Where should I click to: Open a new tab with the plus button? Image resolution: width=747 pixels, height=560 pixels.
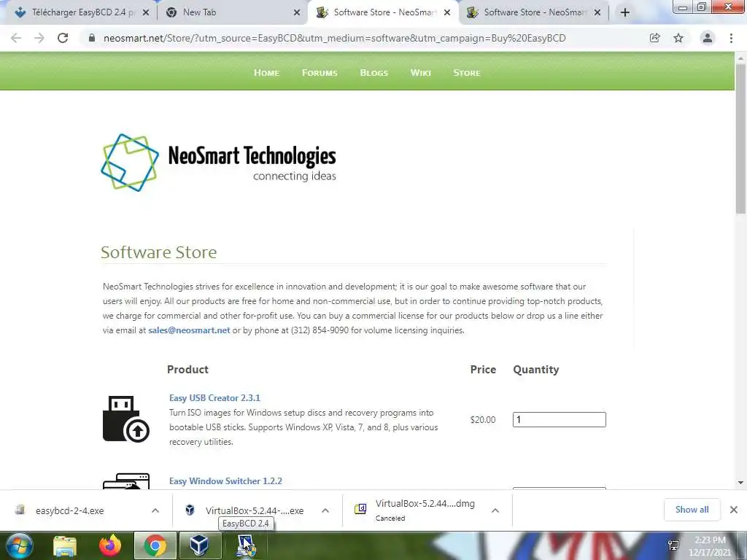coord(625,12)
